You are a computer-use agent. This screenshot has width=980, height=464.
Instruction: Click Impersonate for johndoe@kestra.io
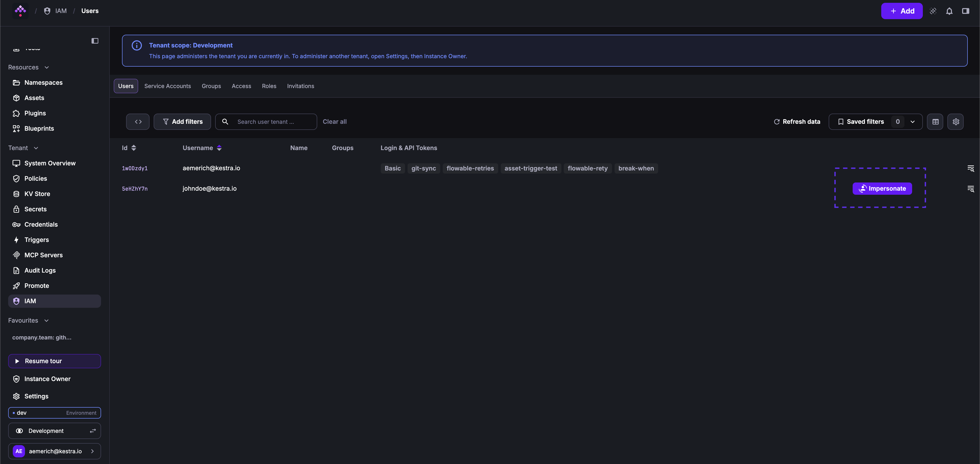click(882, 189)
